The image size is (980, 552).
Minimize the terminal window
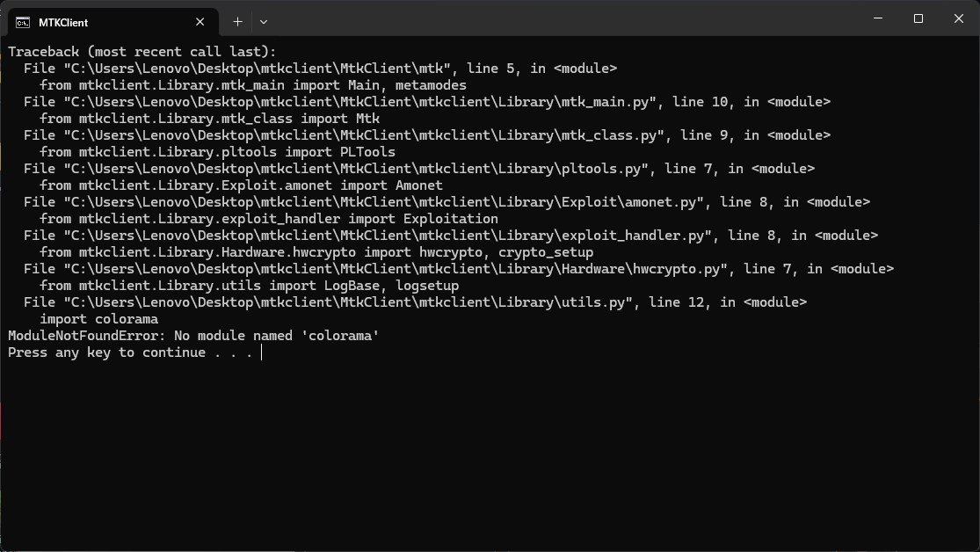click(878, 18)
